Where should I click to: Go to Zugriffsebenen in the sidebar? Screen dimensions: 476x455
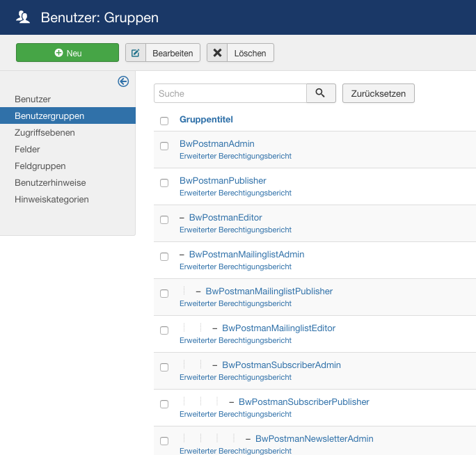45,132
